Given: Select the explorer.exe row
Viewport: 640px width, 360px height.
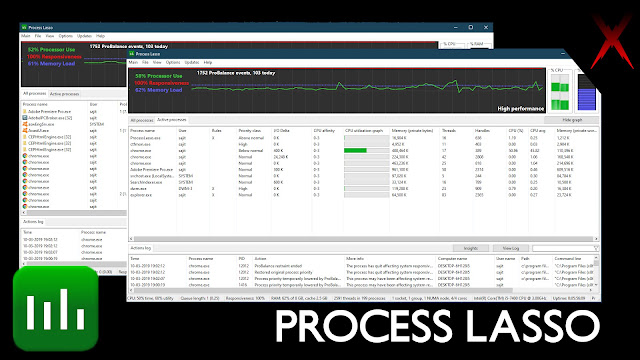Looking at the screenshot, I should point(363,195).
